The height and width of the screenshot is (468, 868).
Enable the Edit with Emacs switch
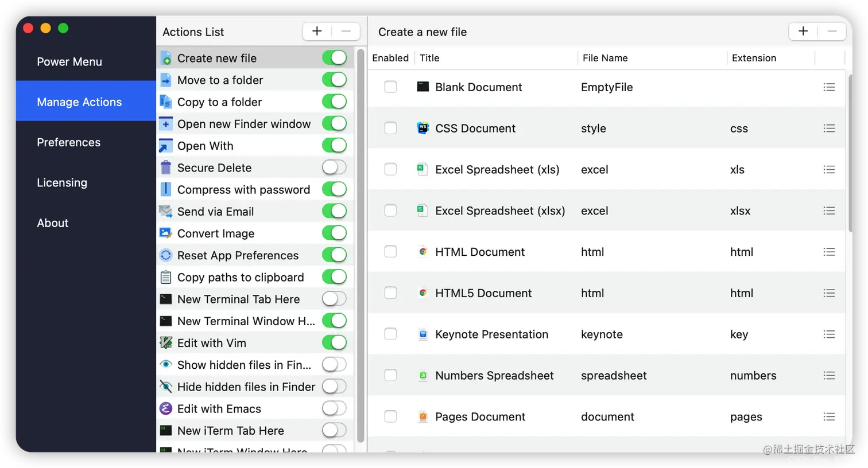334,408
